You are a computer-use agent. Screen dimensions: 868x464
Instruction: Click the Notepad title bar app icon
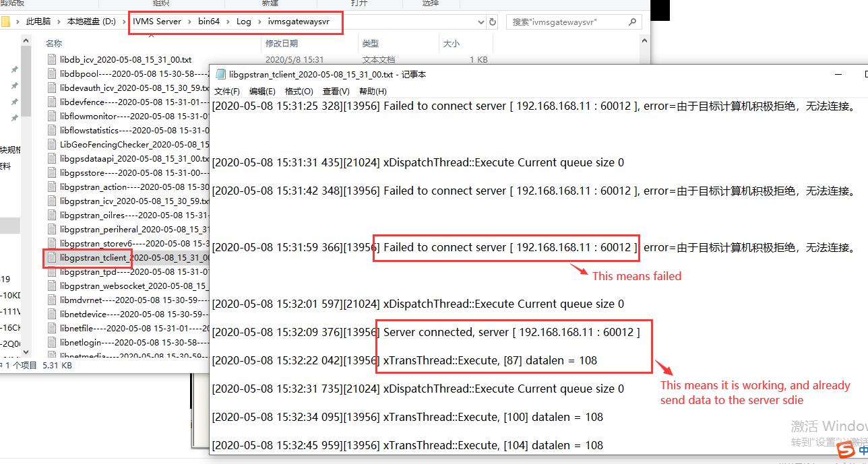pyautogui.click(x=220, y=74)
